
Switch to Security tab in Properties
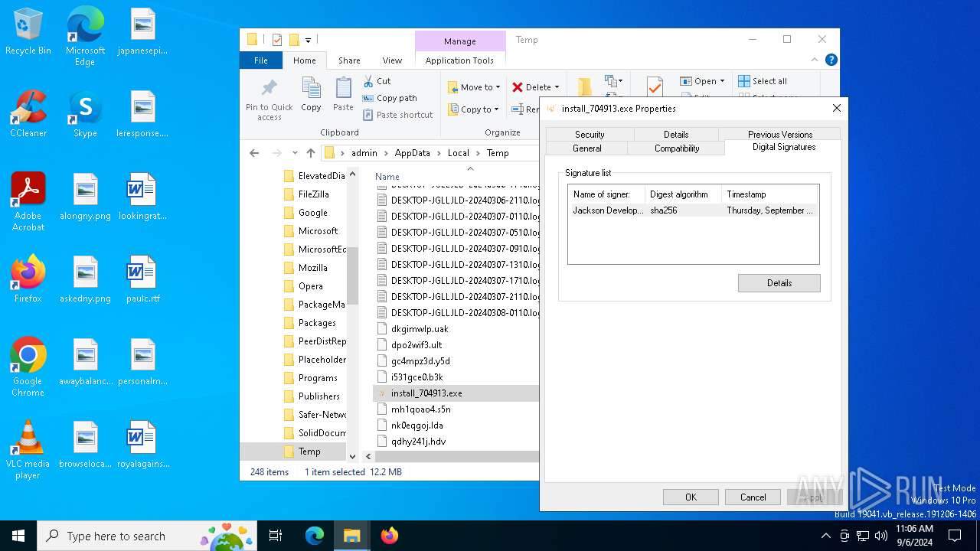590,134
